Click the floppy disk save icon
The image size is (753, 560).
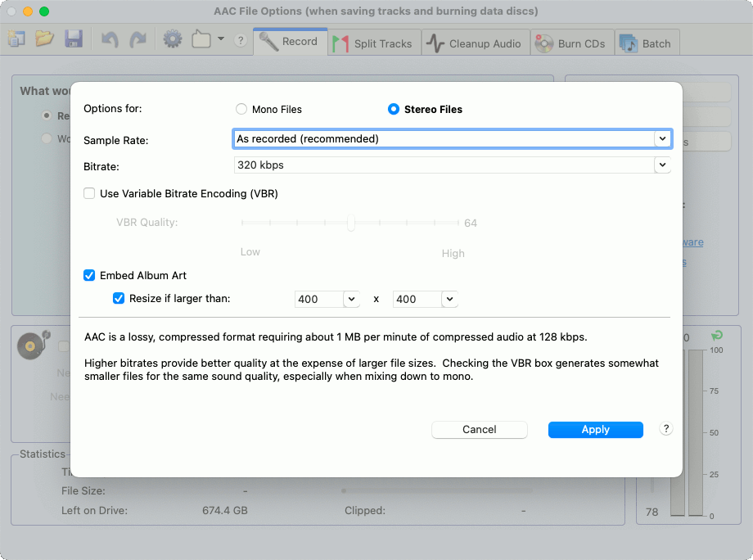[x=74, y=39]
